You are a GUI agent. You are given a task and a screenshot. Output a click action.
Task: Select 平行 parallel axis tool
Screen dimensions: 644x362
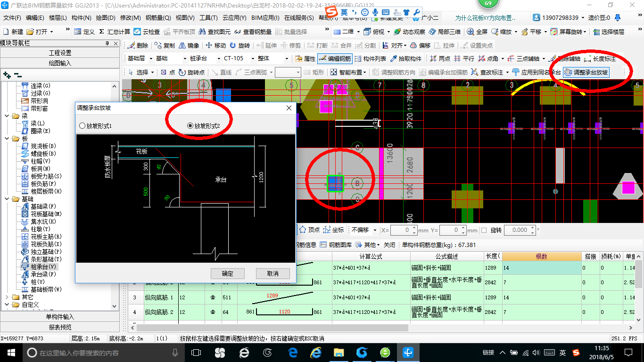pos(464,58)
